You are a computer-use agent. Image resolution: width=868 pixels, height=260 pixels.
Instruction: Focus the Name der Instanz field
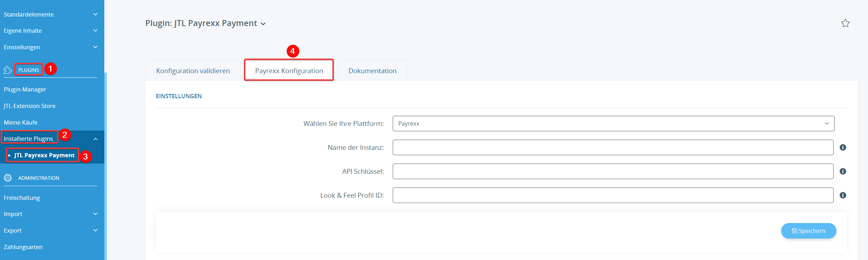(x=613, y=147)
